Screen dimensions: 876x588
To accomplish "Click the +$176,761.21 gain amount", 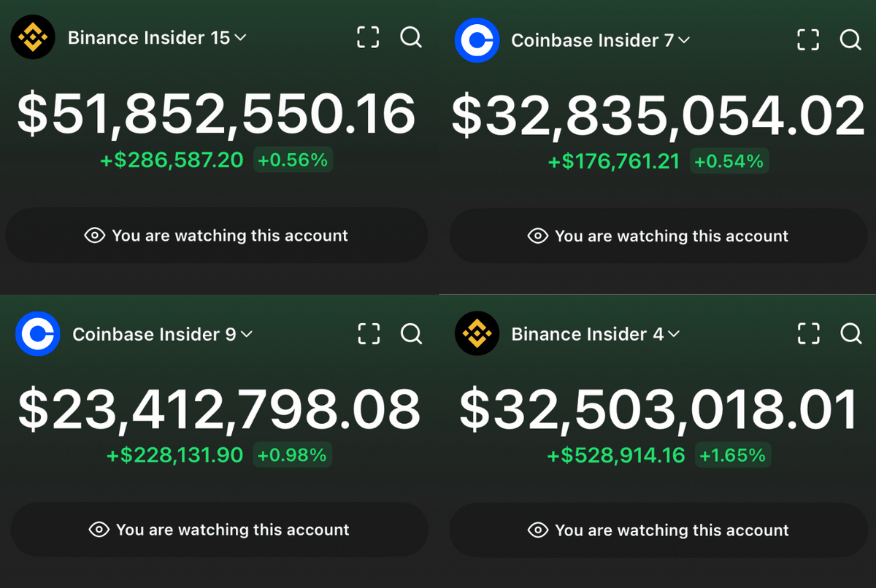I will [x=614, y=161].
